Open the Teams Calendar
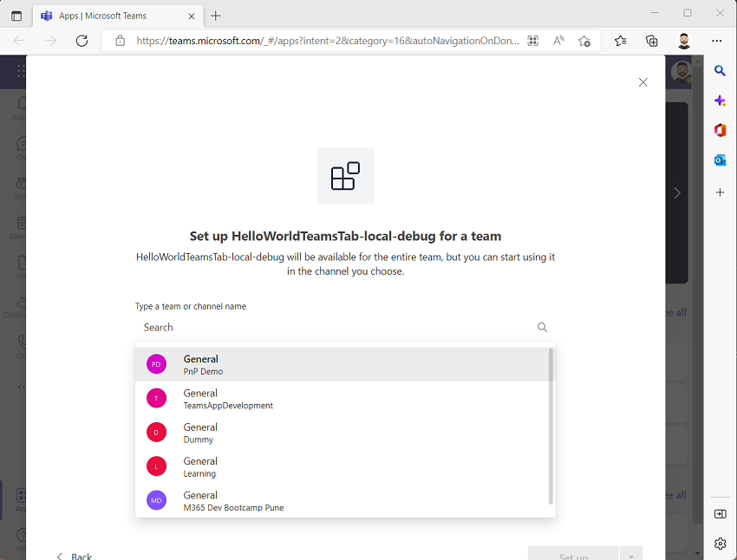737x560 pixels. coord(20,225)
